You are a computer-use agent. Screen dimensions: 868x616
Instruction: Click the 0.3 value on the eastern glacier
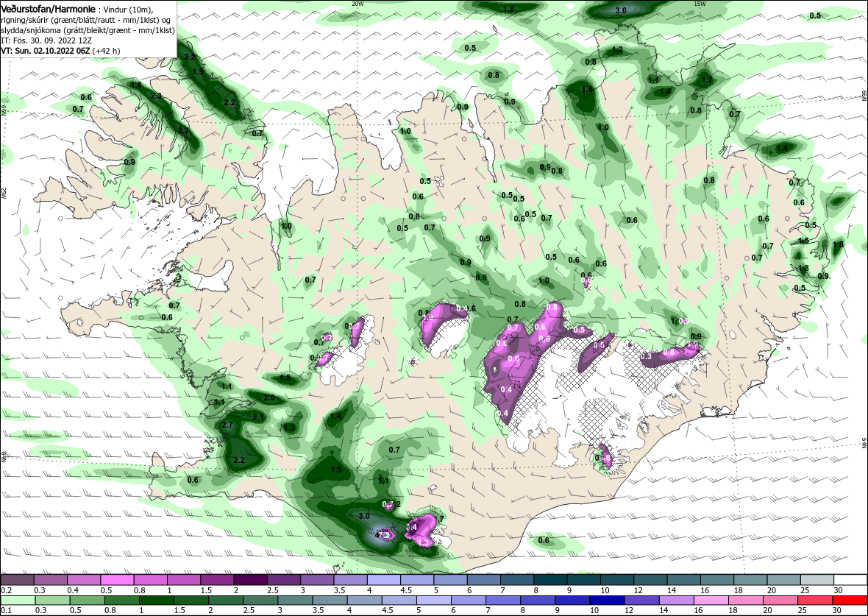tap(646, 357)
